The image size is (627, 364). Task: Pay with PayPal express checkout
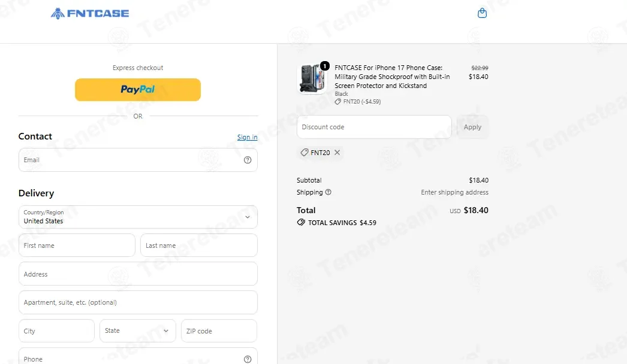point(138,89)
